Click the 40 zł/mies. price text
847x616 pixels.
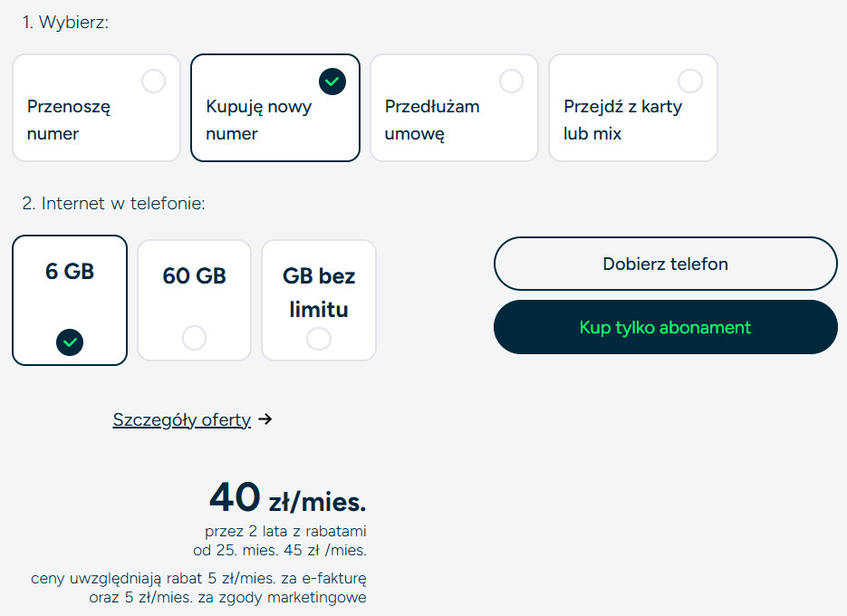pos(287,497)
